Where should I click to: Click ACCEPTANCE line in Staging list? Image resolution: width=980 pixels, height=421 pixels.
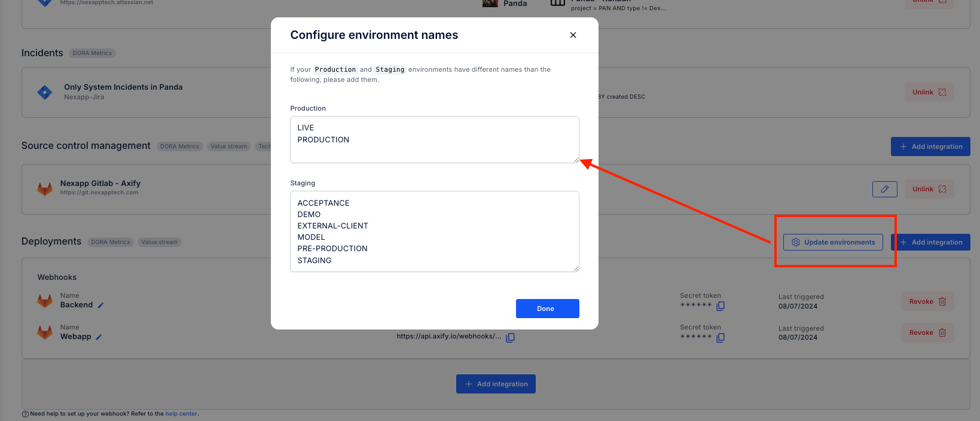pyautogui.click(x=323, y=203)
